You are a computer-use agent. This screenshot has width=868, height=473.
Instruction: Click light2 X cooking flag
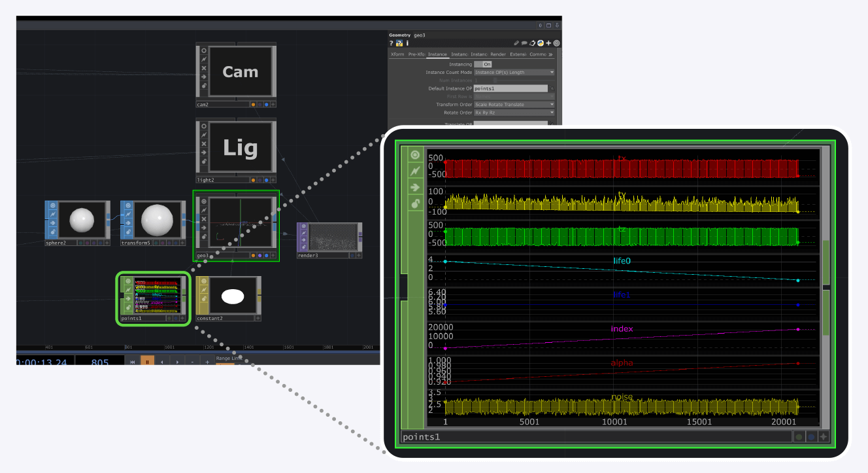point(204,143)
